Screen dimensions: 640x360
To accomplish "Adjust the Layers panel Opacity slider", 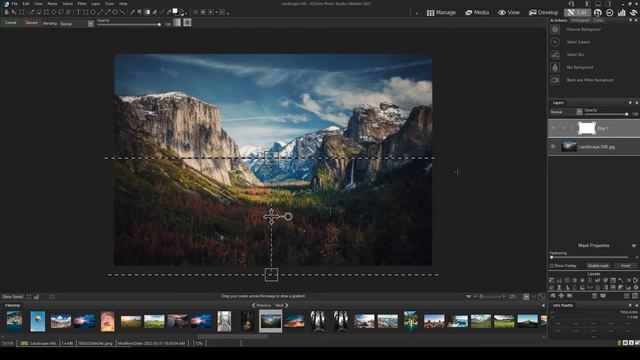I will coord(606,114).
